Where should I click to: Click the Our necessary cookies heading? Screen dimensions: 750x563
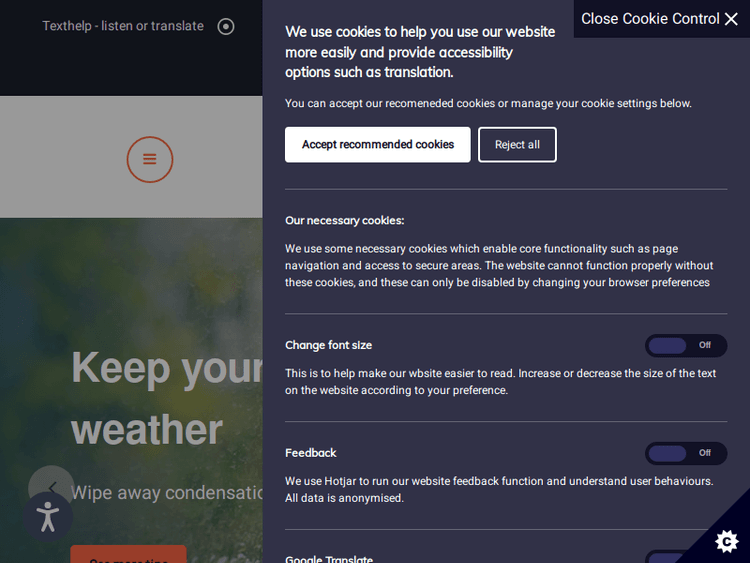[x=344, y=220]
